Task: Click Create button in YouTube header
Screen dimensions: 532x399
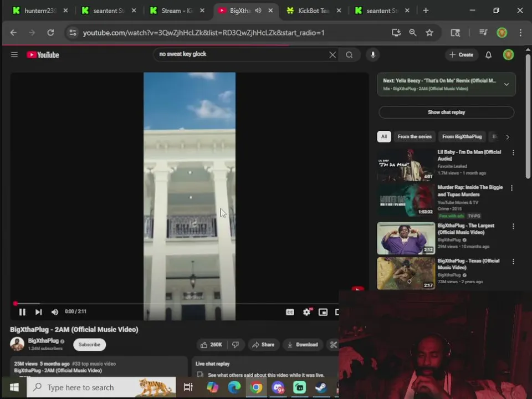Action: pyautogui.click(x=461, y=55)
